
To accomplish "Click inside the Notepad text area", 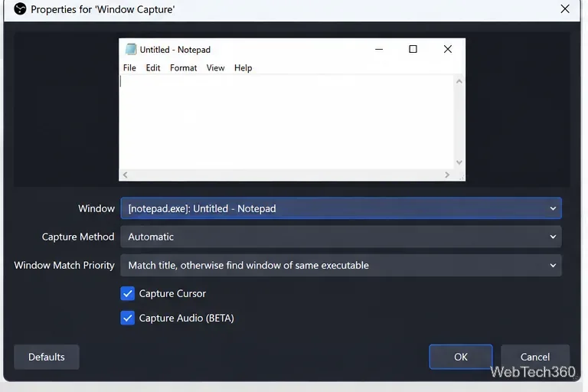I will [x=287, y=122].
